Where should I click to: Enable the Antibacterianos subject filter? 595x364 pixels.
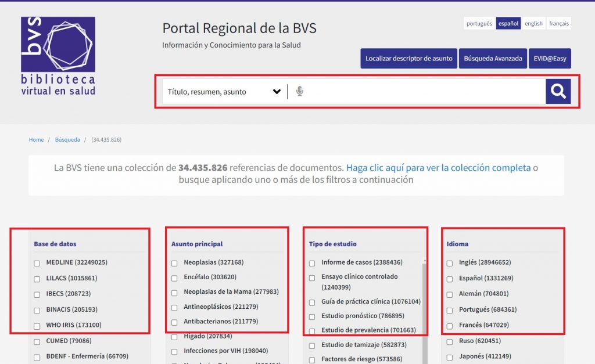[174, 322]
